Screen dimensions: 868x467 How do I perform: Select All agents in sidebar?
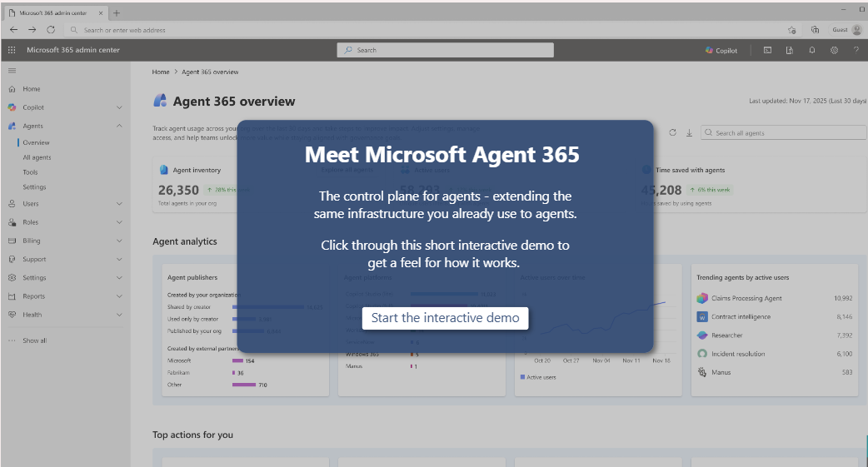coord(37,157)
